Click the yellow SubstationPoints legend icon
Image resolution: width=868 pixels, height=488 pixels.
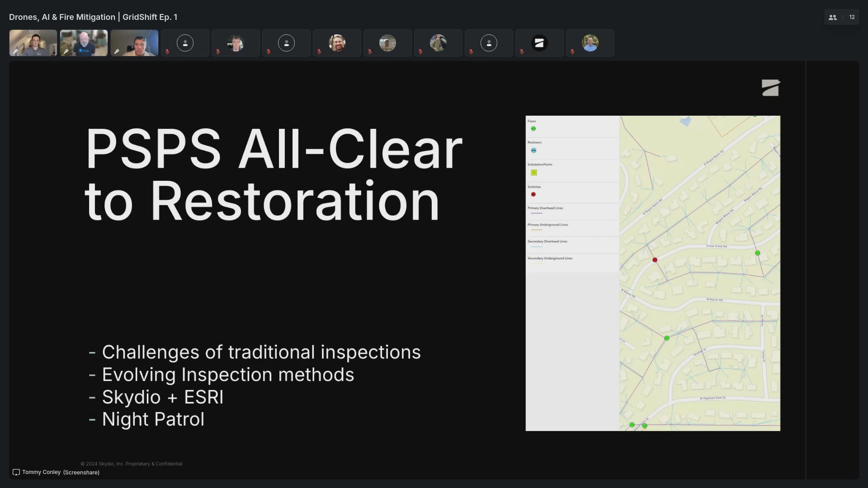(x=534, y=173)
